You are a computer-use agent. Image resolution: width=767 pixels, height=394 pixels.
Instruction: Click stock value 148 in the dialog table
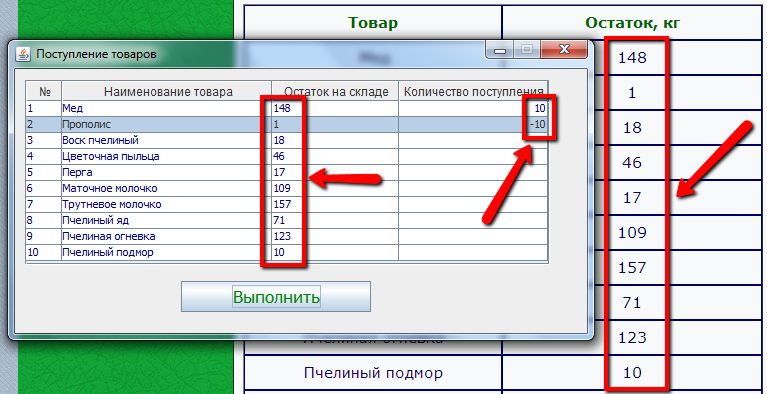click(282, 108)
